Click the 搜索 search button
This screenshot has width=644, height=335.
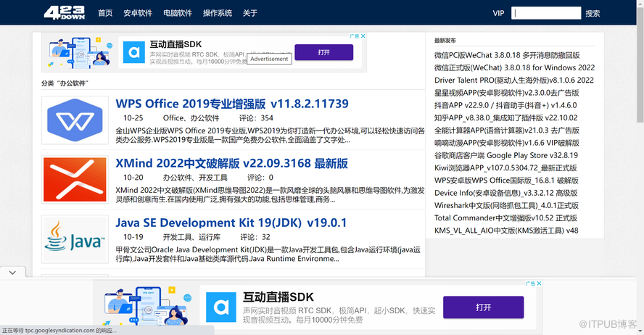tap(593, 14)
